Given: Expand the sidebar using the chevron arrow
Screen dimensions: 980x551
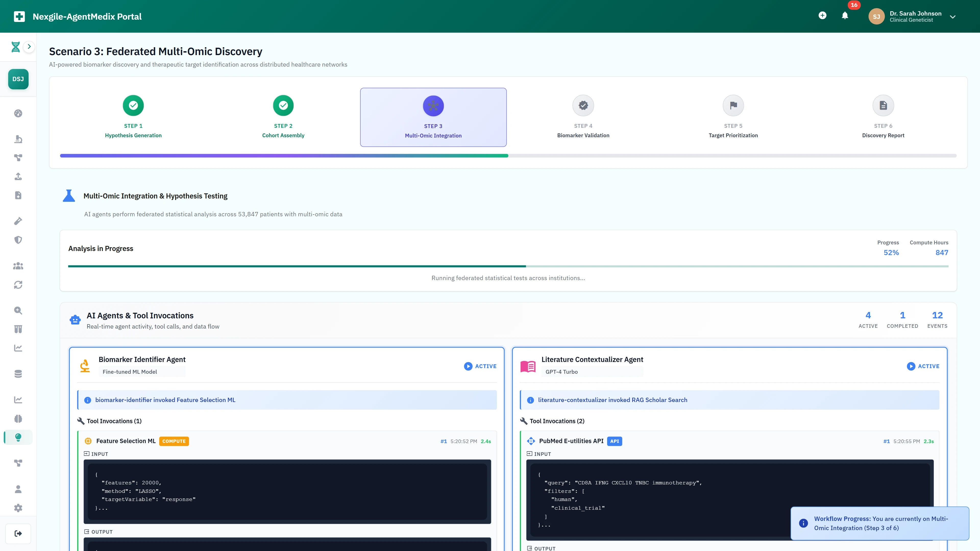Looking at the screenshot, I should pyautogui.click(x=29, y=46).
